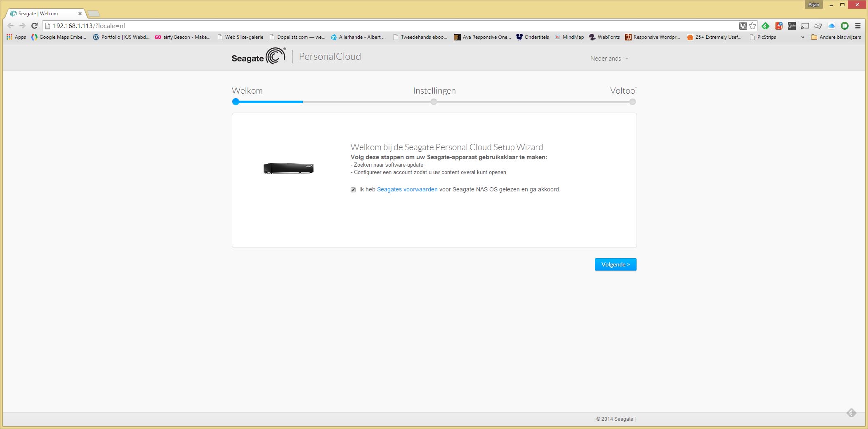The height and width of the screenshot is (429, 868).
Task: Open Ondertitels bookmark
Action: pos(533,37)
